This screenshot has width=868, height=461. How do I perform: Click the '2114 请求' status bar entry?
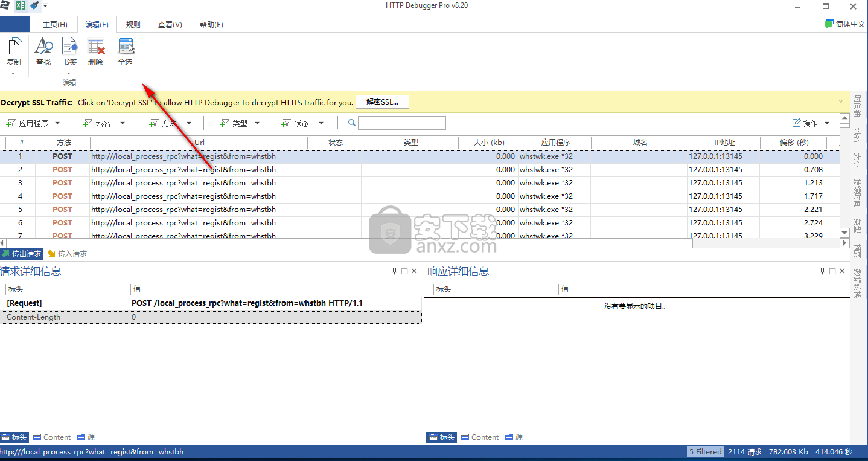745,451
